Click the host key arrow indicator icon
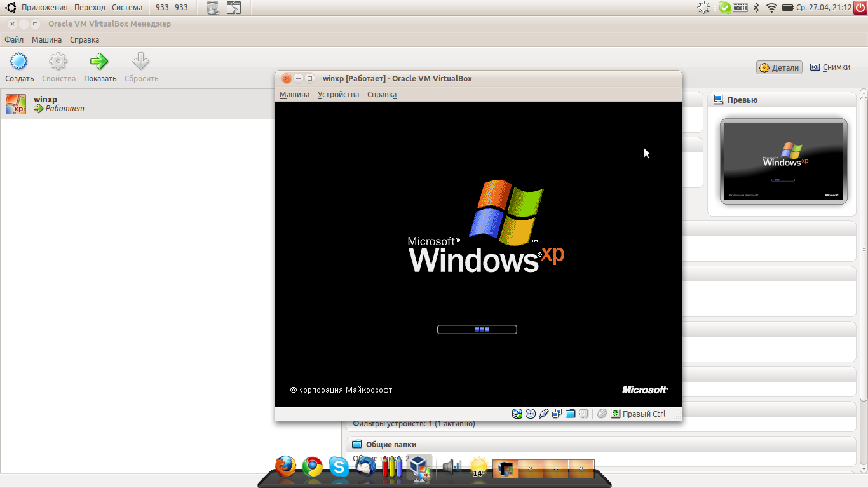868x488 pixels. tap(615, 414)
